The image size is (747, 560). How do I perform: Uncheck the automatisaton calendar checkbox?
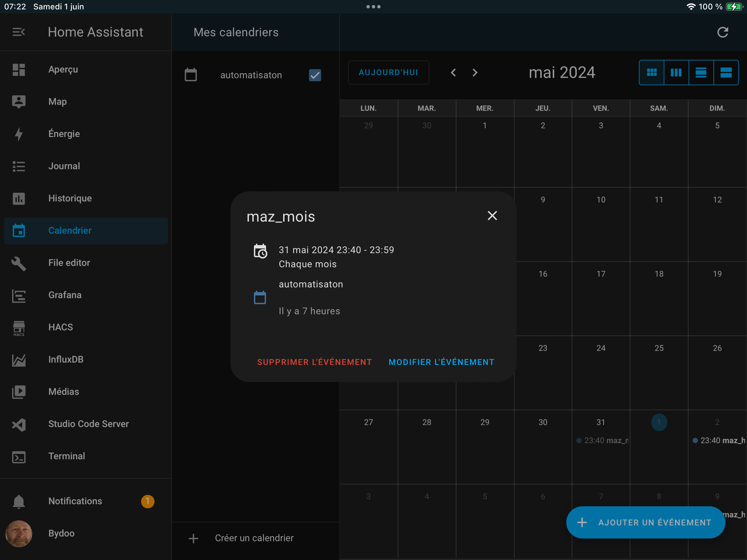click(x=315, y=75)
